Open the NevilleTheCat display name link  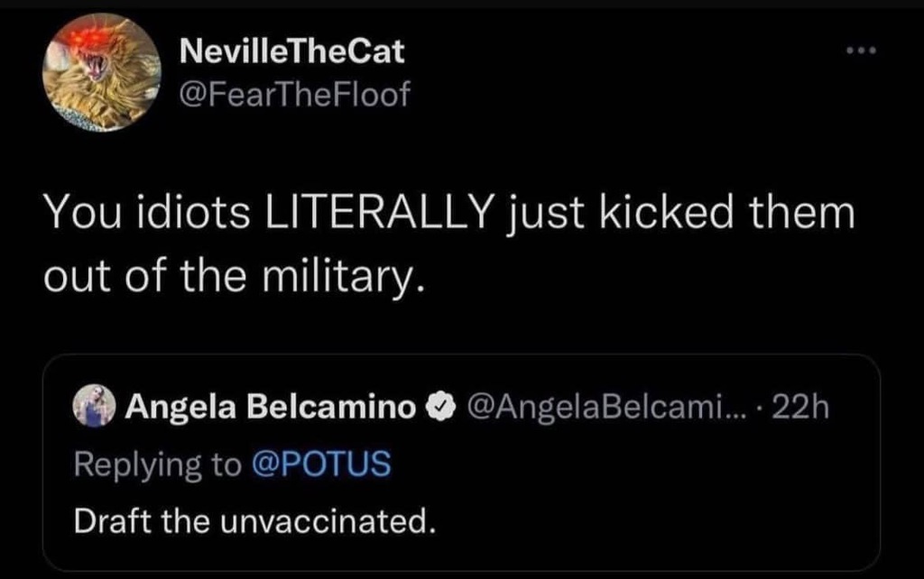pos(292,52)
